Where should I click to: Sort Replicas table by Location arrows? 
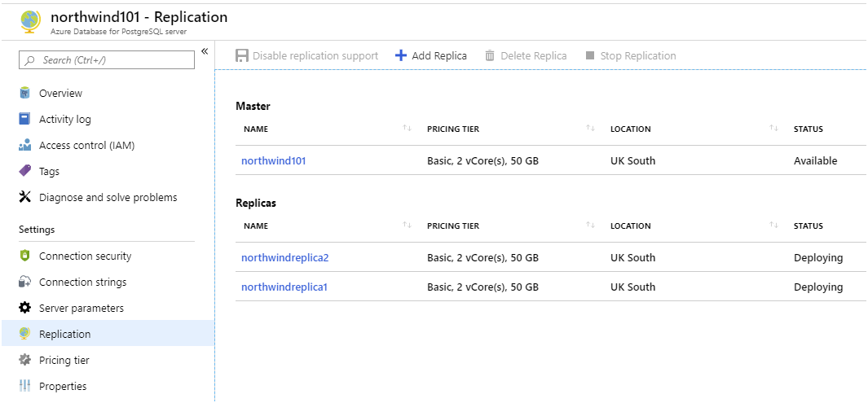[773, 225]
